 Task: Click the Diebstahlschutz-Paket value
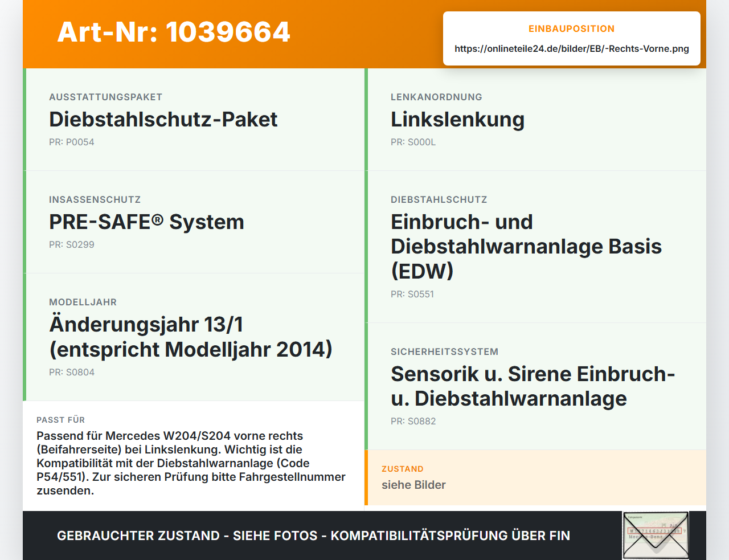click(163, 120)
